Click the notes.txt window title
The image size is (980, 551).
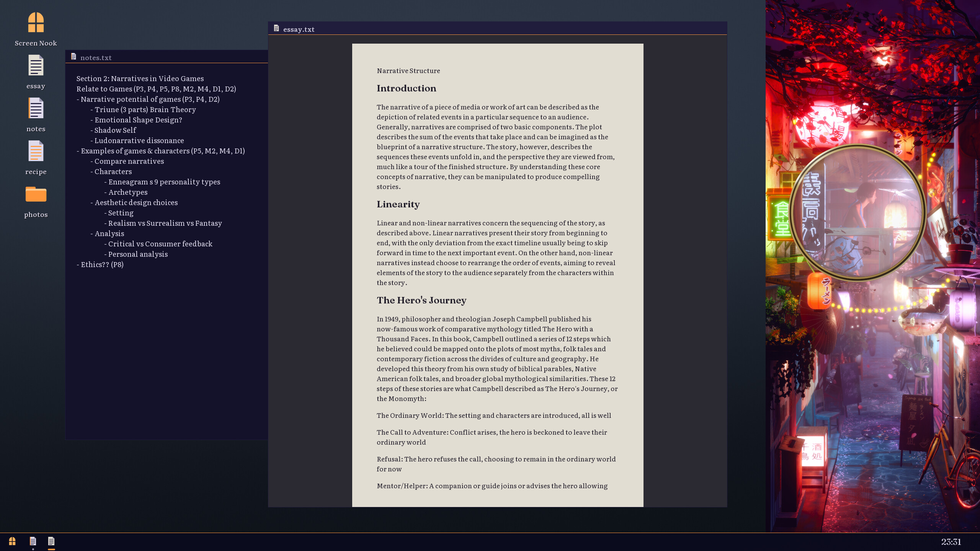click(x=96, y=58)
